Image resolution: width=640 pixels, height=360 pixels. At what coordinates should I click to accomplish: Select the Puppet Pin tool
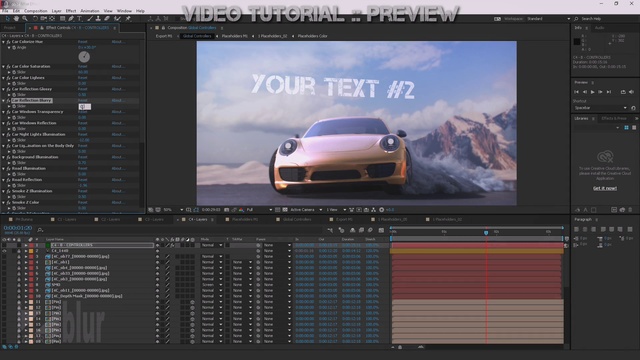128,18
